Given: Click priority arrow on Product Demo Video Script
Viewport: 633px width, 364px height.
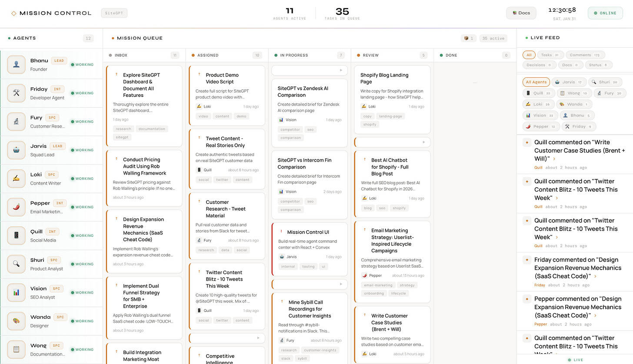Looking at the screenshot, I should [x=200, y=75].
